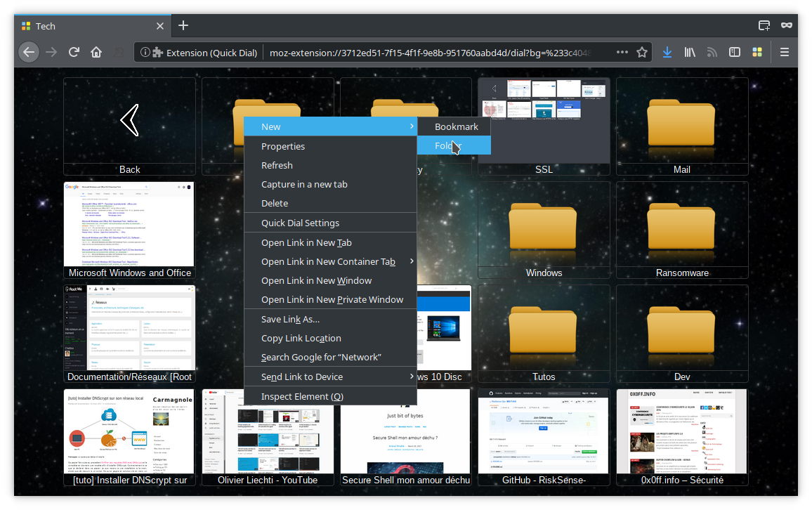Open page actions three-dots menu
This screenshot has width=812, height=510.
click(x=622, y=52)
